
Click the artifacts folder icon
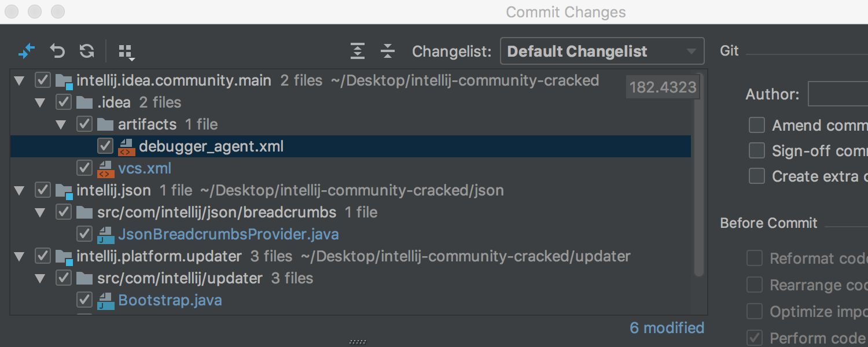[105, 124]
